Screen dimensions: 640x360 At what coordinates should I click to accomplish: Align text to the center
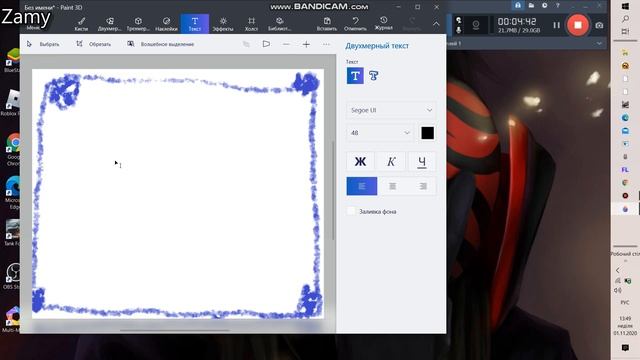pos(392,186)
